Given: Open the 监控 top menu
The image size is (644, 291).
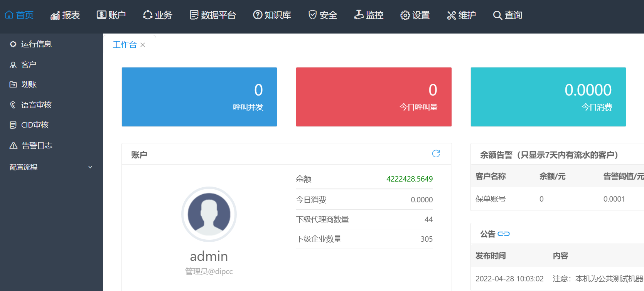Looking at the screenshot, I should point(369,15).
